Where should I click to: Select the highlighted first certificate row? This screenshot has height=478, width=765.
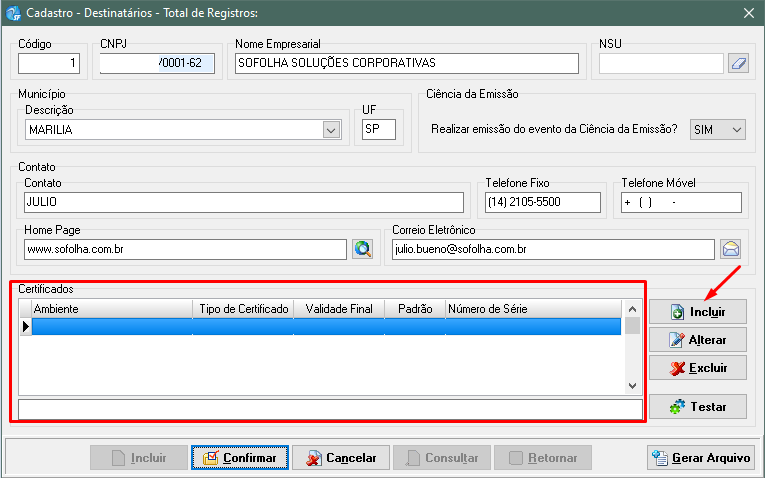325,327
